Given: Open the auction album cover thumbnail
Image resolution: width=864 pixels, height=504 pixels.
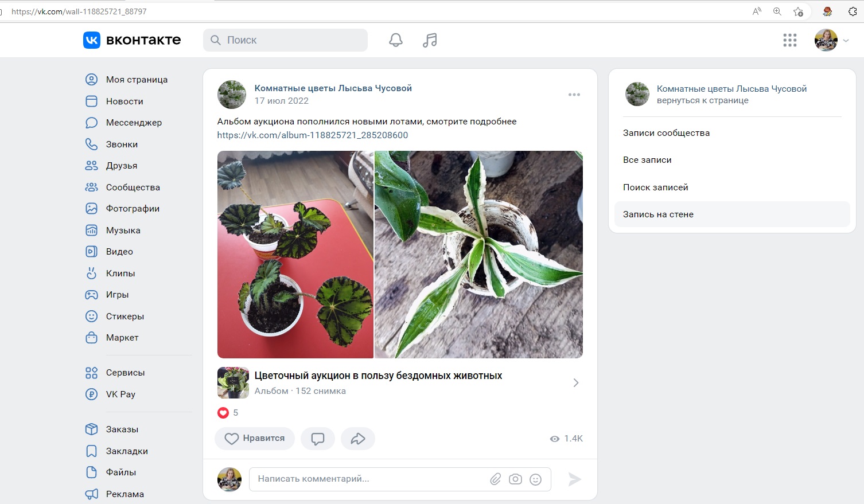Looking at the screenshot, I should coord(233,383).
